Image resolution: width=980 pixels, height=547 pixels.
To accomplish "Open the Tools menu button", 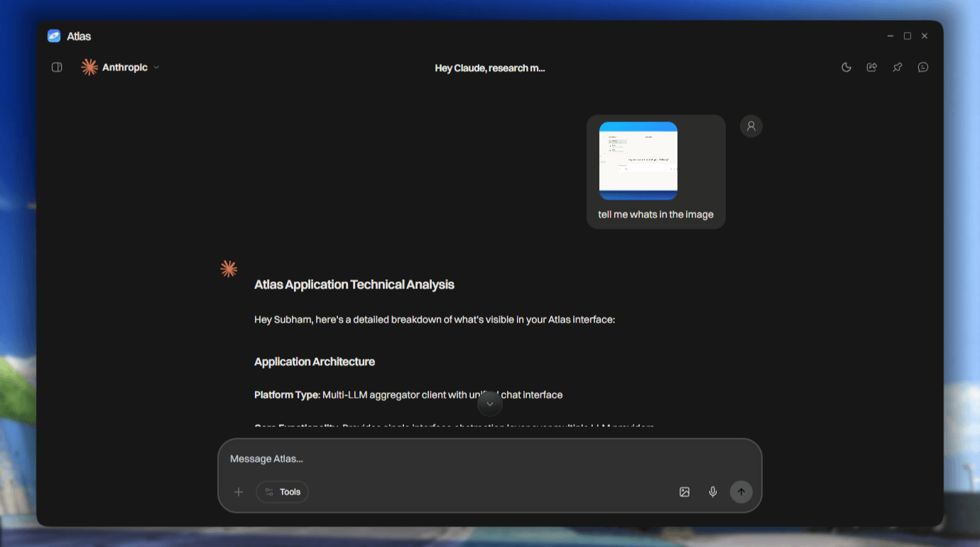I will 282,492.
